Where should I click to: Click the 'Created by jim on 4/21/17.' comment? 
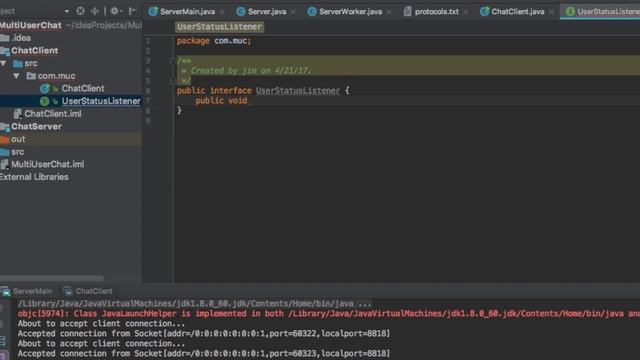coord(251,71)
